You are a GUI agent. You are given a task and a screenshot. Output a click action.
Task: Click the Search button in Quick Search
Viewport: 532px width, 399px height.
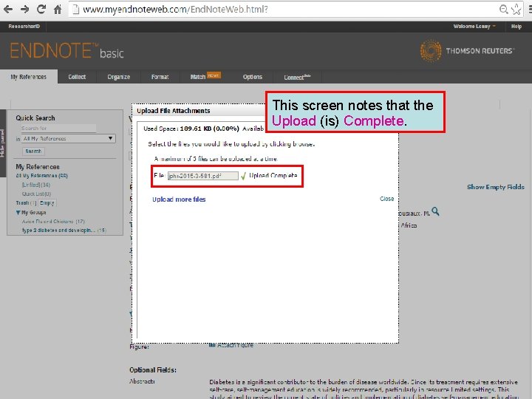33,151
